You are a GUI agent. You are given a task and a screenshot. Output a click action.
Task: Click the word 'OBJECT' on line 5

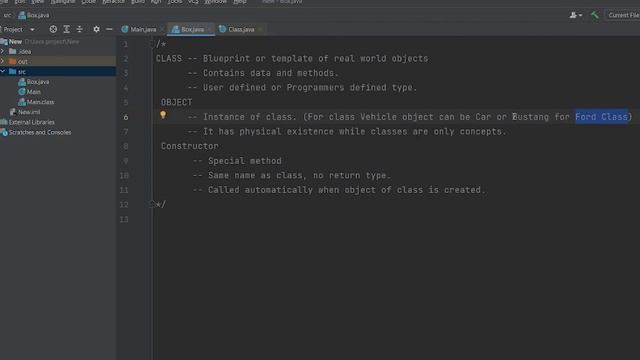(176, 102)
